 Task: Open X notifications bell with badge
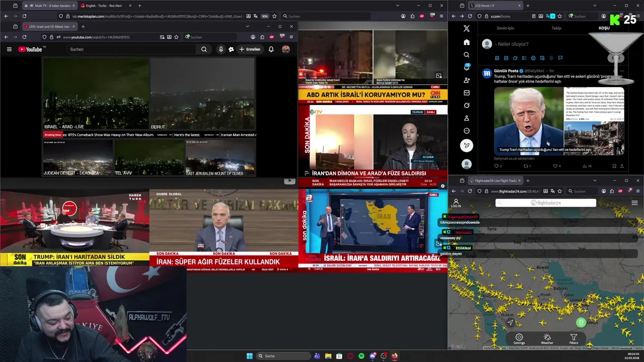tap(466, 67)
